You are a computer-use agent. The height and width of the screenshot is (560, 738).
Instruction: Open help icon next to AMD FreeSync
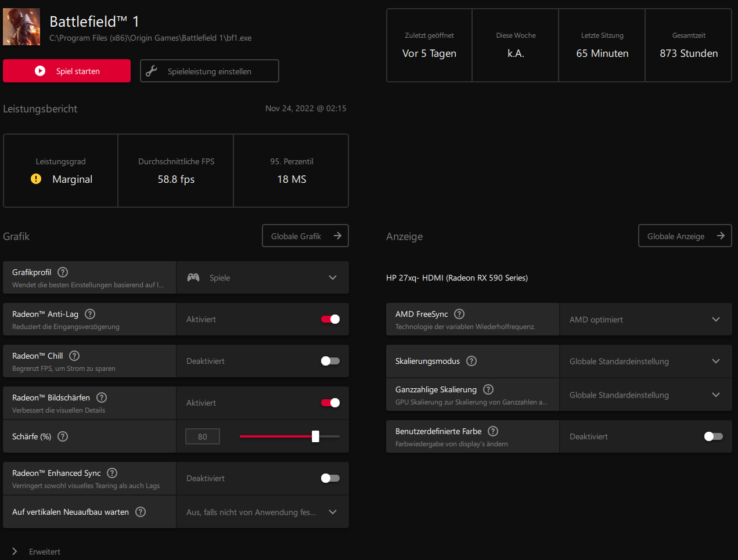pos(459,314)
